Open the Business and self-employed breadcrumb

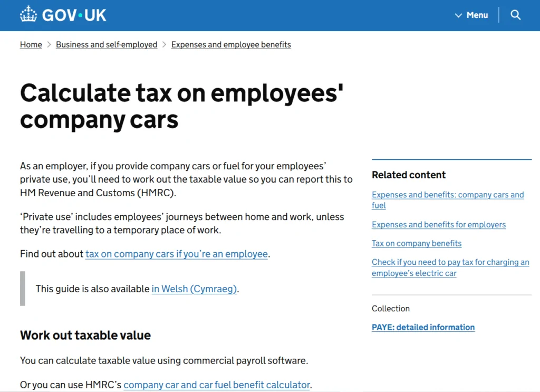point(107,45)
